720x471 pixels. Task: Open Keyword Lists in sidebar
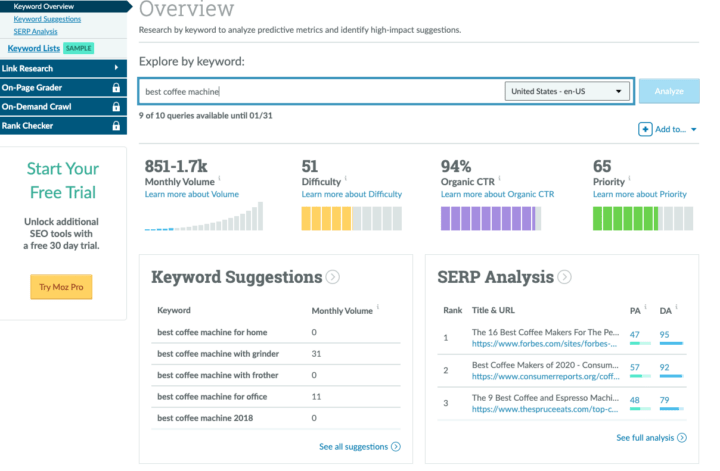pos(34,48)
